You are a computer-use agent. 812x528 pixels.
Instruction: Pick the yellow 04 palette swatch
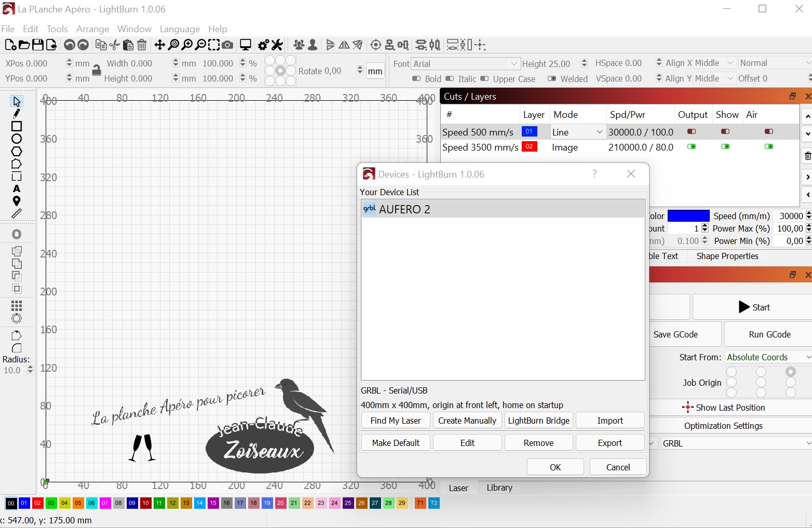click(x=64, y=503)
